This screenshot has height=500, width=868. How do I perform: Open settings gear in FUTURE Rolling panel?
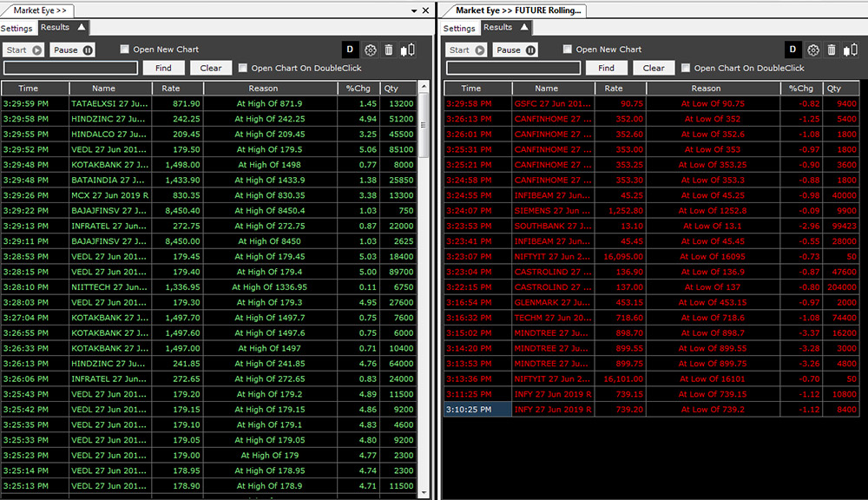813,50
